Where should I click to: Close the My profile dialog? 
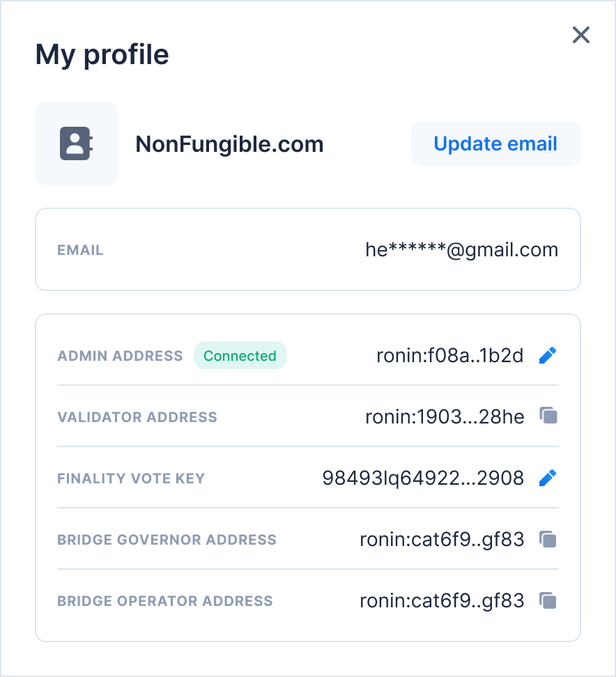coord(580,35)
